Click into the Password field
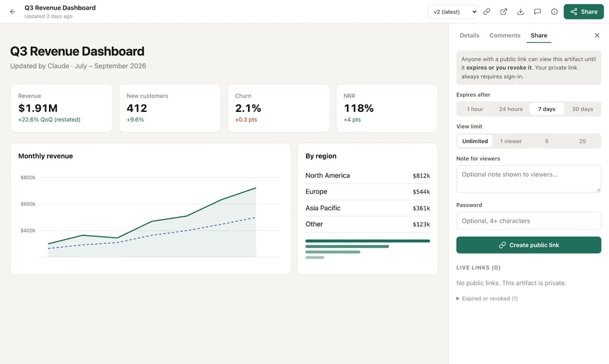The height and width of the screenshot is (364, 609). tap(529, 221)
